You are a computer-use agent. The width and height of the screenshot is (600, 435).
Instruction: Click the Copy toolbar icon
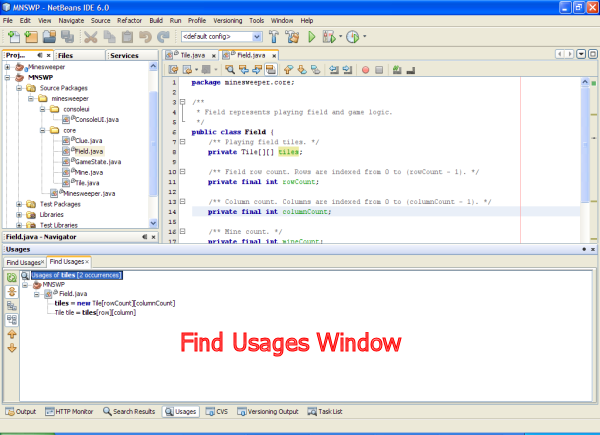[110, 37]
